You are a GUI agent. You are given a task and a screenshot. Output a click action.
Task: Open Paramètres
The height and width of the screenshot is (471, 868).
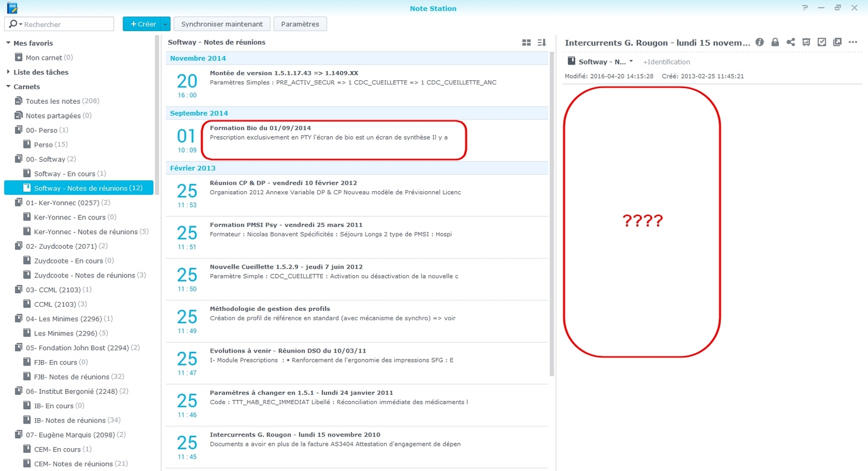[300, 24]
